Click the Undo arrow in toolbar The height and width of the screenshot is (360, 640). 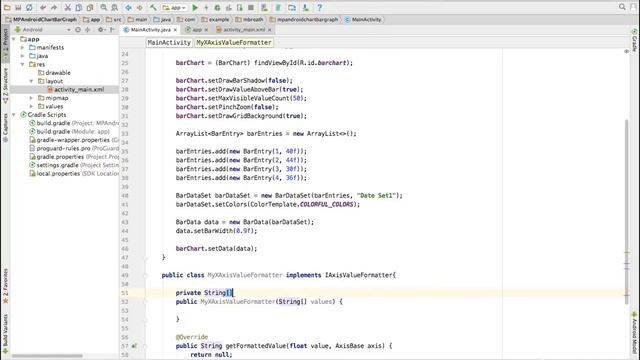tap(43, 7)
